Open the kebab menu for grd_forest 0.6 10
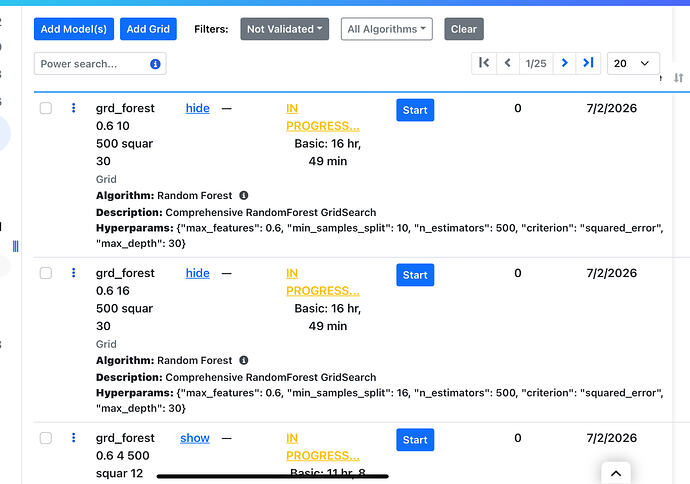690x484 pixels. 73,108
